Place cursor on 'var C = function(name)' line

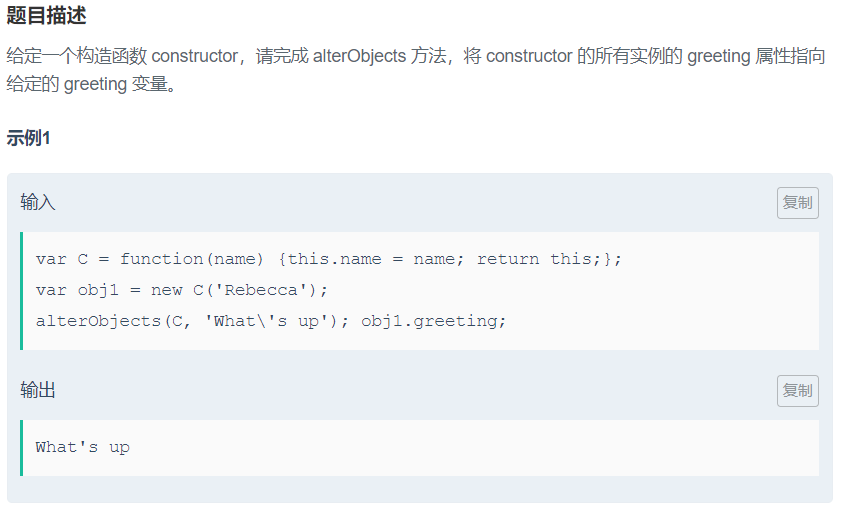(x=328, y=259)
